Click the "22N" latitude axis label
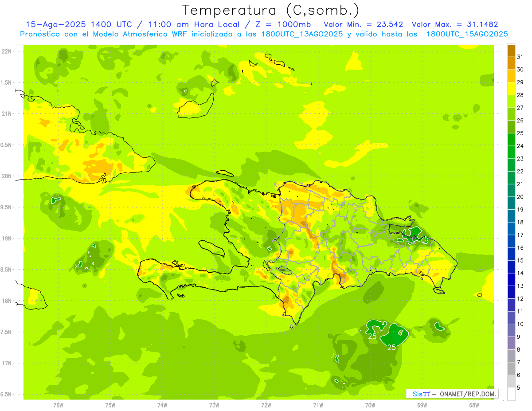This screenshot has height=411, width=532. coord(7,51)
